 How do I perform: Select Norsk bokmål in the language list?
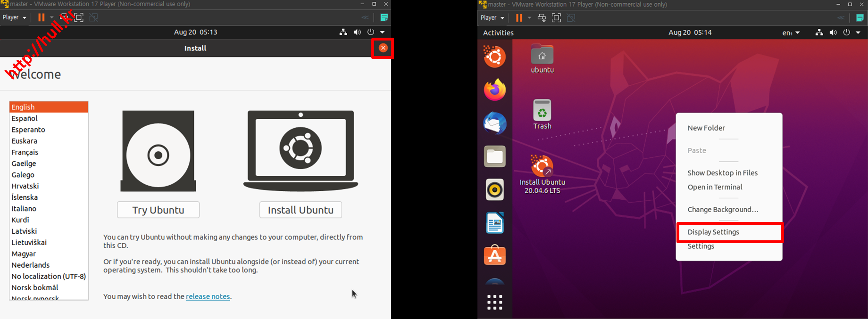pyautogui.click(x=49, y=288)
